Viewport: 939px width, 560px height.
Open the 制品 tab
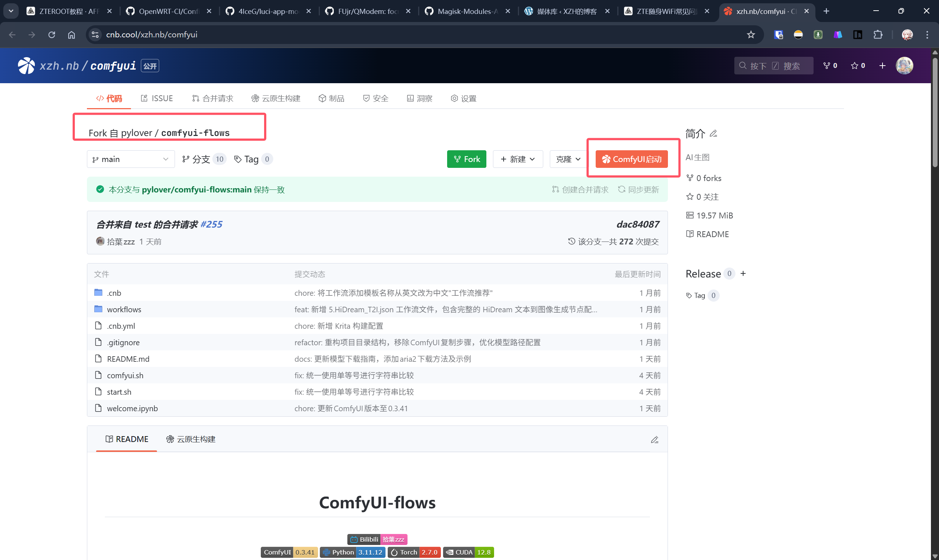[x=332, y=99]
